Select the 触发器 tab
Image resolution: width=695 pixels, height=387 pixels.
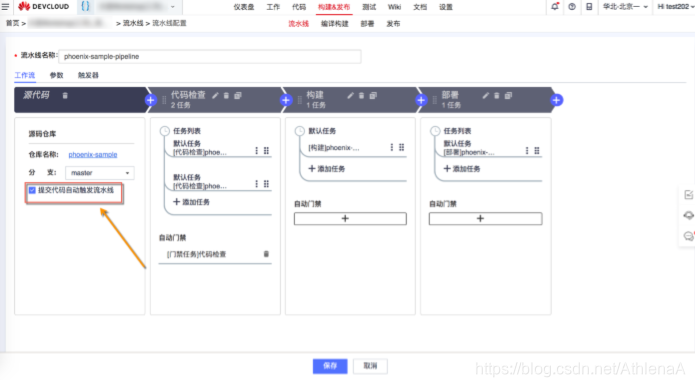coord(88,75)
